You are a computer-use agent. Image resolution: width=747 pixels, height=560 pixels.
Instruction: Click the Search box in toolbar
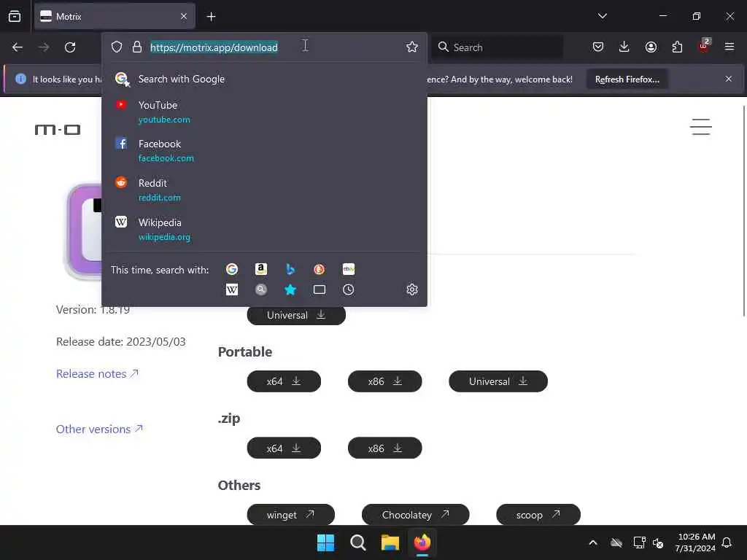[497, 47]
